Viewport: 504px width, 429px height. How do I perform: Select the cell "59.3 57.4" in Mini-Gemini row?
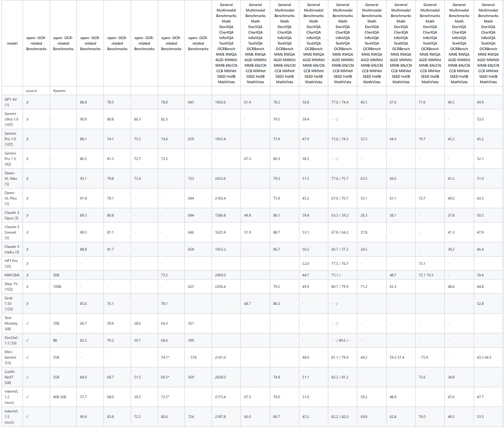[x=401, y=357]
